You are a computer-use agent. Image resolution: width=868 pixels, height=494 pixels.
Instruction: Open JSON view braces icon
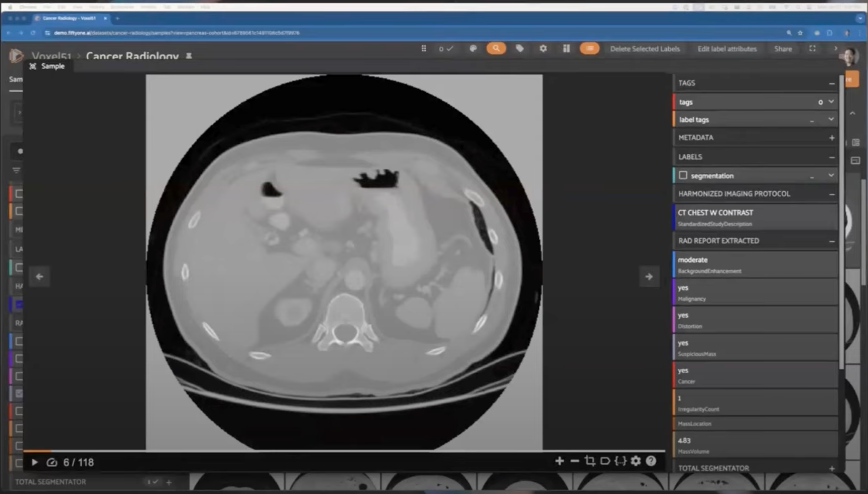pyautogui.click(x=620, y=461)
